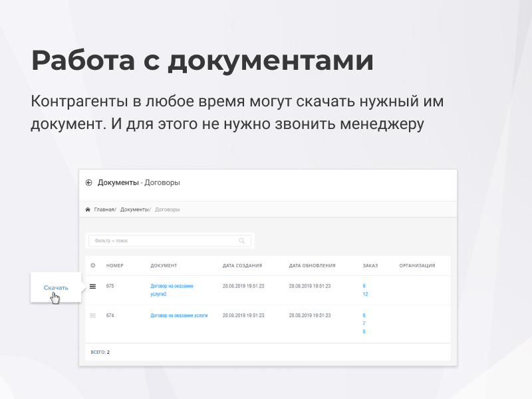Click the home icon in the breadcrumb
The width and height of the screenshot is (532, 399).
[x=88, y=209]
